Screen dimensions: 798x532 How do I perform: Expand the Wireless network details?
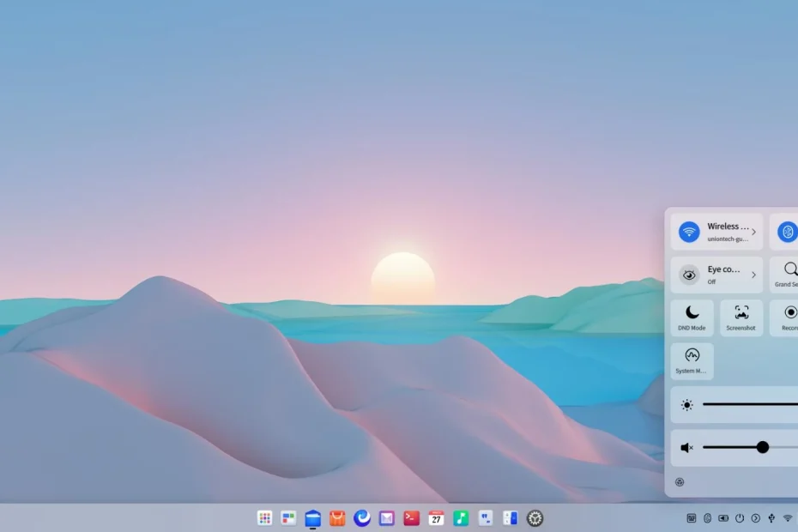(756, 232)
